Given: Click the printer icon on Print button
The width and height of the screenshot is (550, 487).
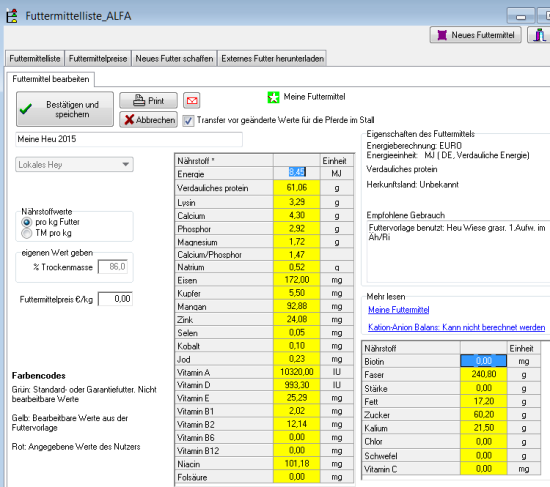Looking at the screenshot, I should point(139,100).
